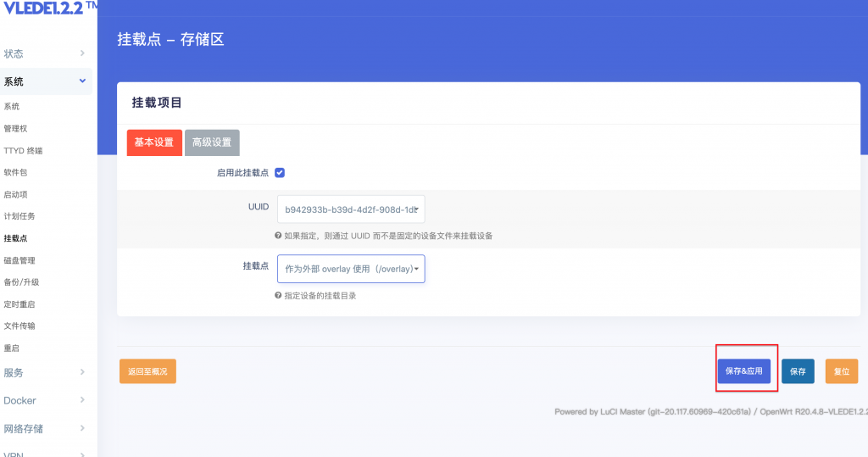Switch to 基本设置 tab
This screenshot has width=868, height=457.
pyautogui.click(x=154, y=142)
